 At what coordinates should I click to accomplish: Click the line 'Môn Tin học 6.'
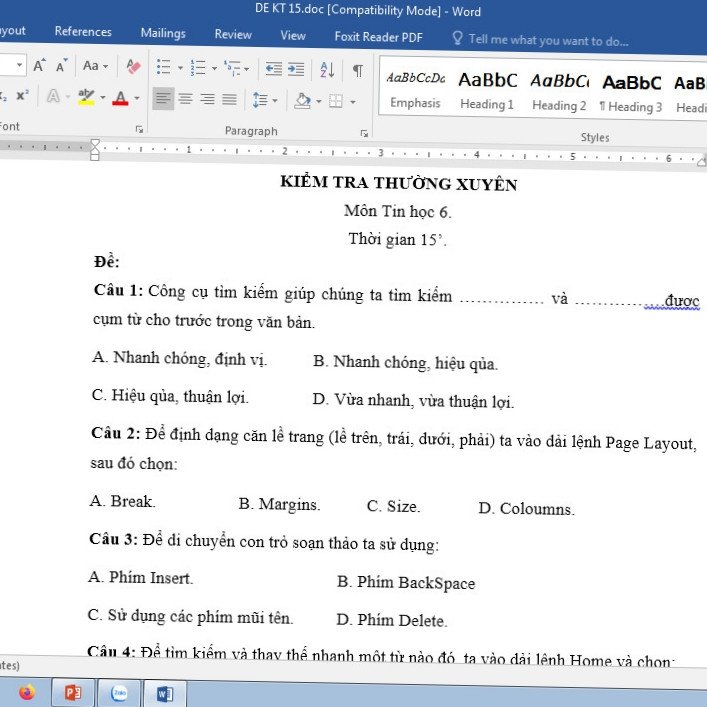398,211
